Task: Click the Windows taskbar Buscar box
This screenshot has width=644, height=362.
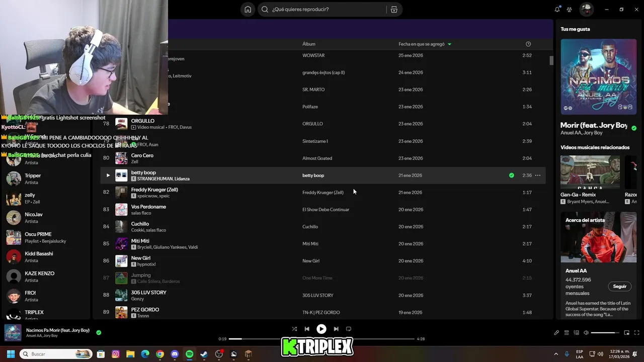Action: tap(56, 354)
